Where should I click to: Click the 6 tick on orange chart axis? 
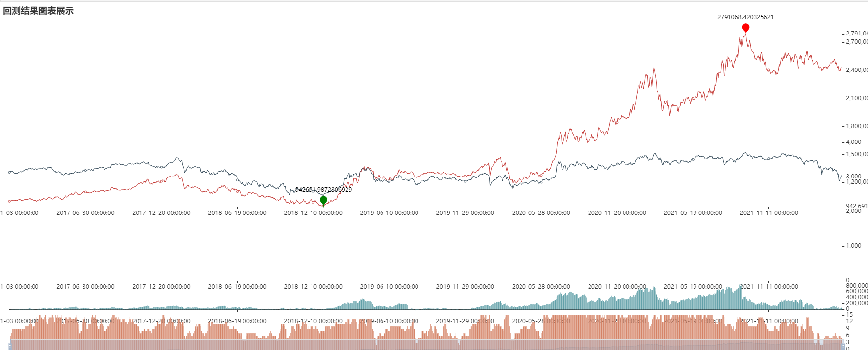tap(848, 335)
